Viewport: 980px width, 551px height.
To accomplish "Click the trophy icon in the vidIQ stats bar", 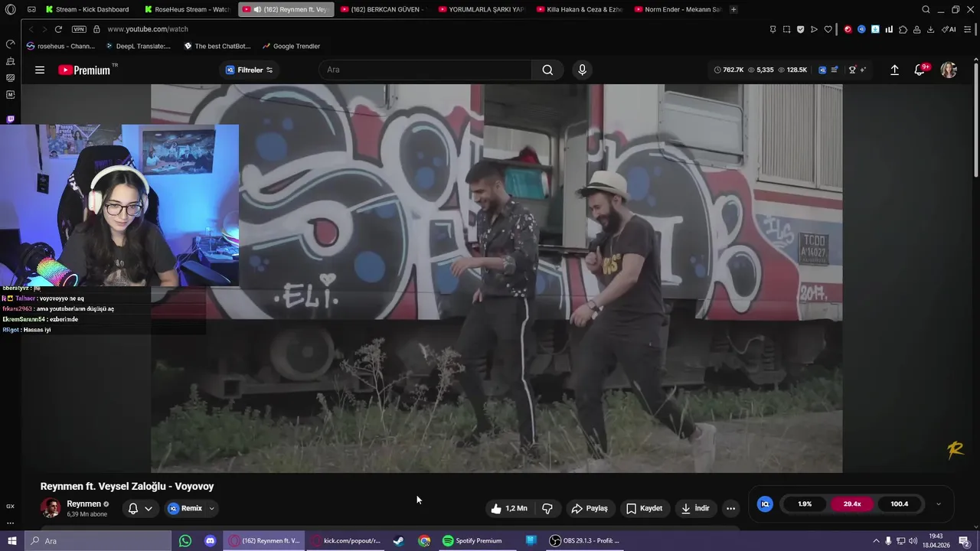I will tap(852, 70).
